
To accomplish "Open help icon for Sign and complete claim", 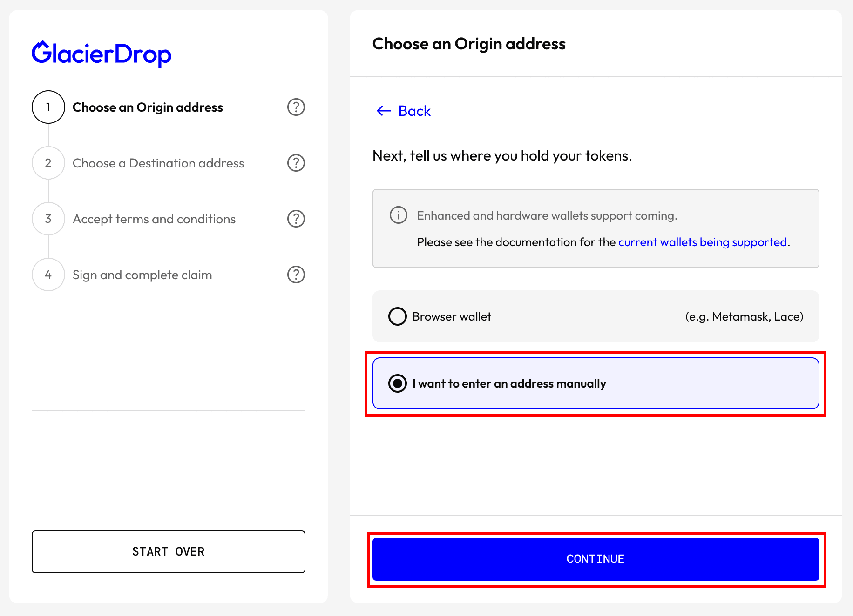I will [296, 275].
